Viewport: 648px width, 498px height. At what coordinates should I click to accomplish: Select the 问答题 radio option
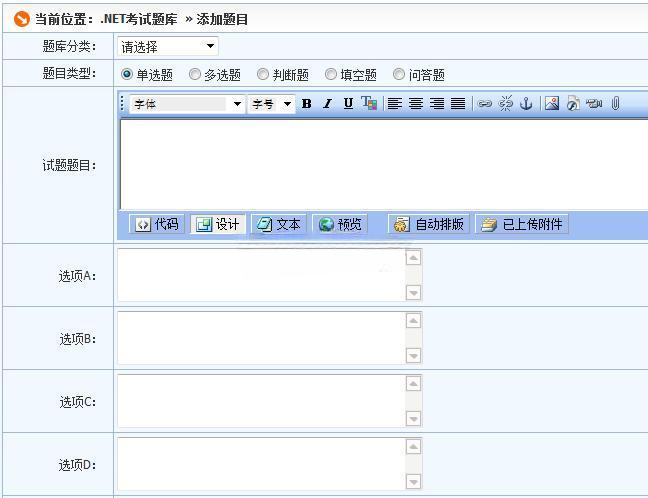400,74
